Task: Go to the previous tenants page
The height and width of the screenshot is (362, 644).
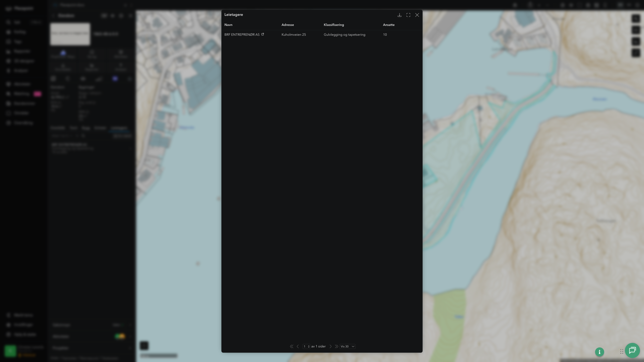Action: 298,346
